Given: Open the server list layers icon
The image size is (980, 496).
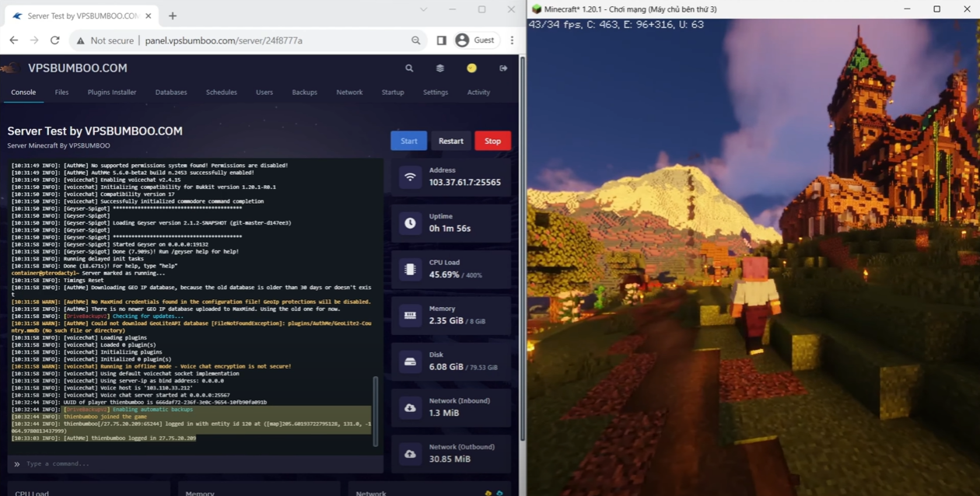Looking at the screenshot, I should point(440,68).
